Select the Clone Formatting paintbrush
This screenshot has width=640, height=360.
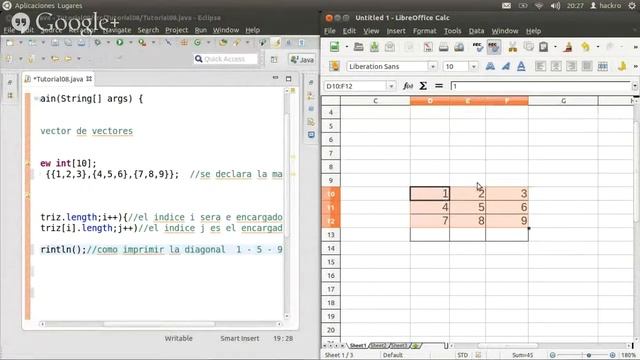[568, 47]
